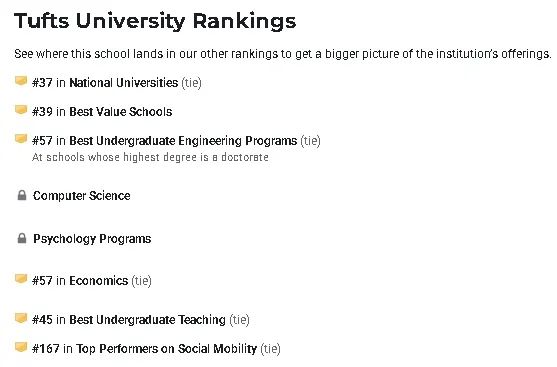The height and width of the screenshot is (367, 557).
Task: Click the badge icon beside Best Undergraduate Teaching
Action: click(x=21, y=319)
